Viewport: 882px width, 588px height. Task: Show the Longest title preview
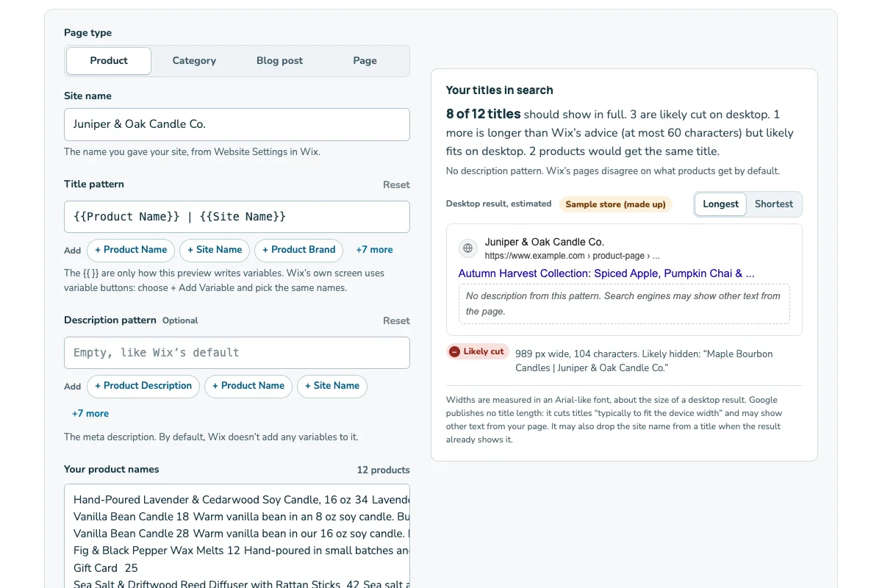pos(720,204)
